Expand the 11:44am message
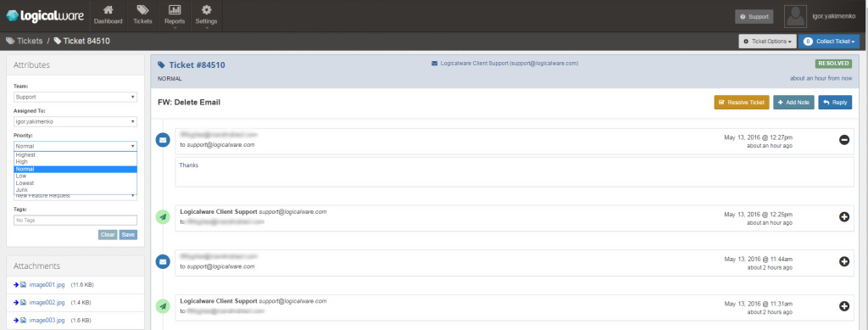The width and height of the screenshot is (868, 330). (844, 261)
